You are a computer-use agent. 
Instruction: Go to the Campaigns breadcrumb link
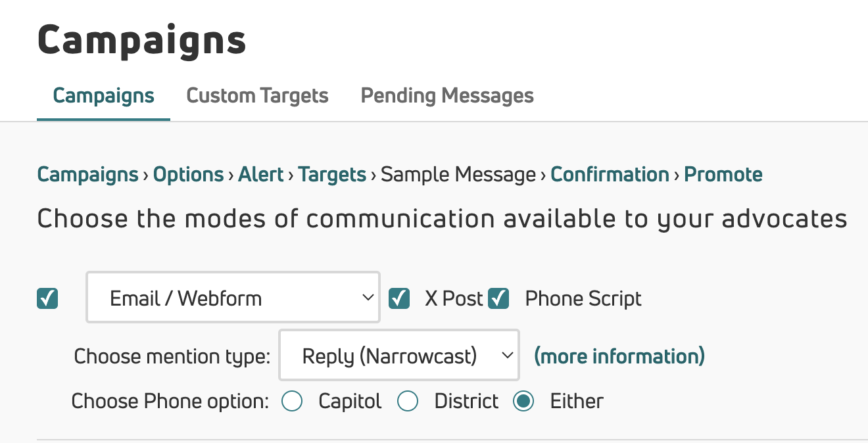tap(87, 175)
